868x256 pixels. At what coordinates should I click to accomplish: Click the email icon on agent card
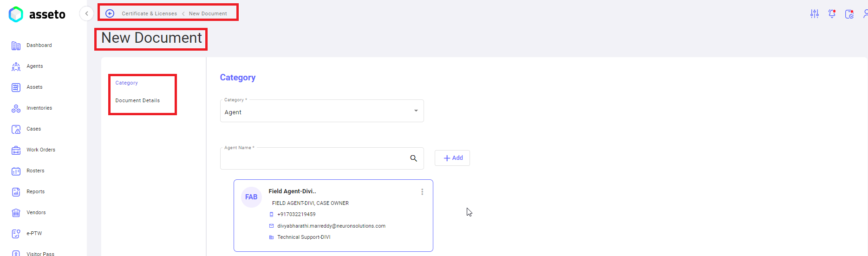pos(272,226)
